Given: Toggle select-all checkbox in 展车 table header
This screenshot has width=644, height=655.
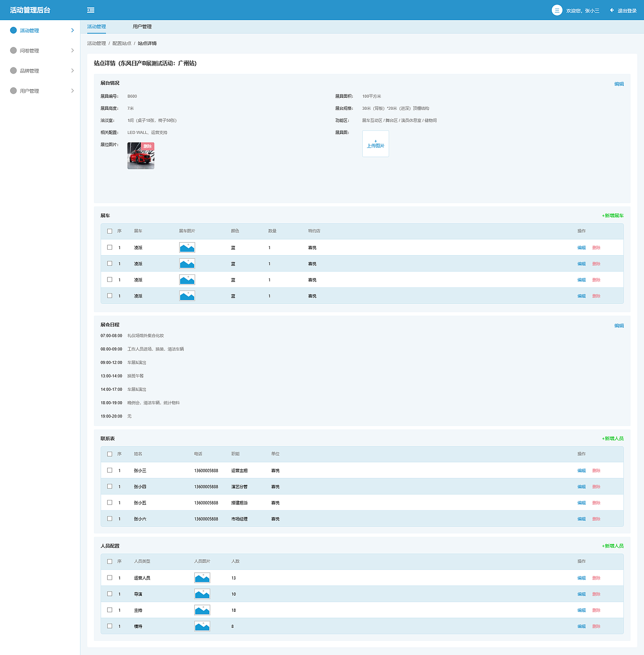Looking at the screenshot, I should (x=110, y=231).
